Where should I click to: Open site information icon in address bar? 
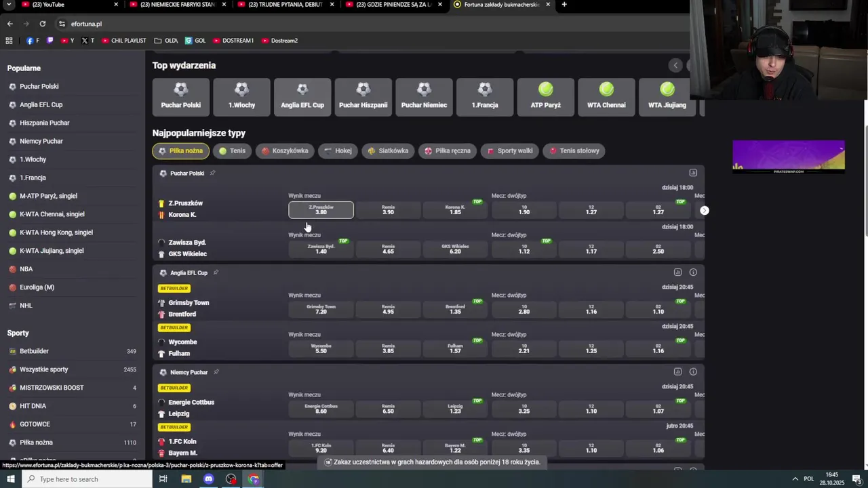click(62, 24)
